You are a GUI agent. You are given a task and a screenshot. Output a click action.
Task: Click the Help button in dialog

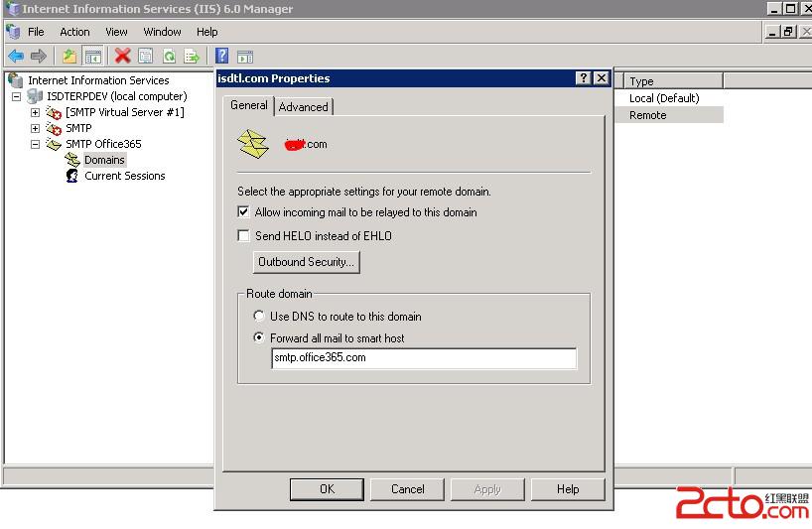click(568, 489)
